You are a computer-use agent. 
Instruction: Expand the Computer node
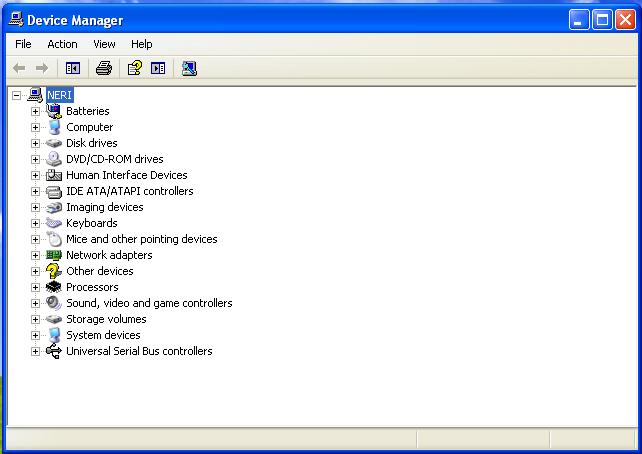point(35,127)
